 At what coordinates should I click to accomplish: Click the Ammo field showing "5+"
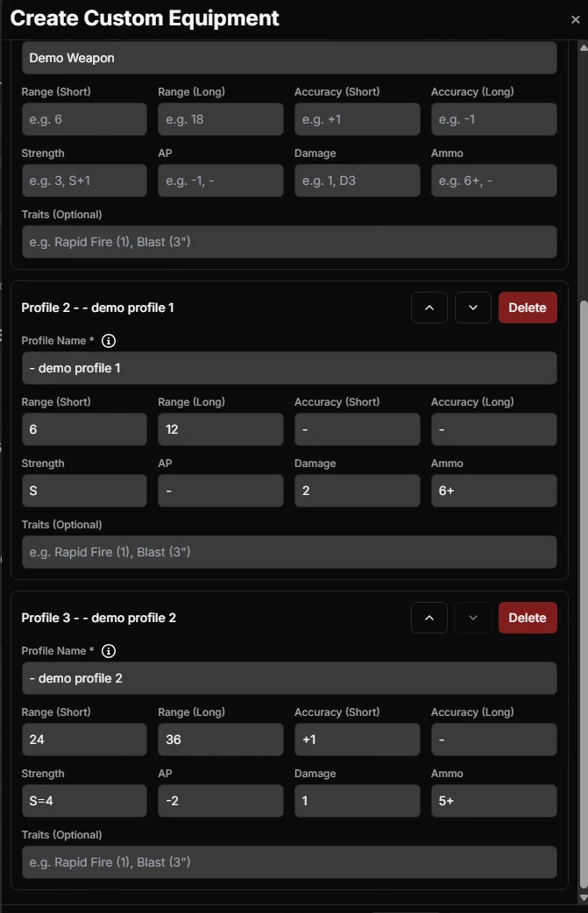[493, 800]
